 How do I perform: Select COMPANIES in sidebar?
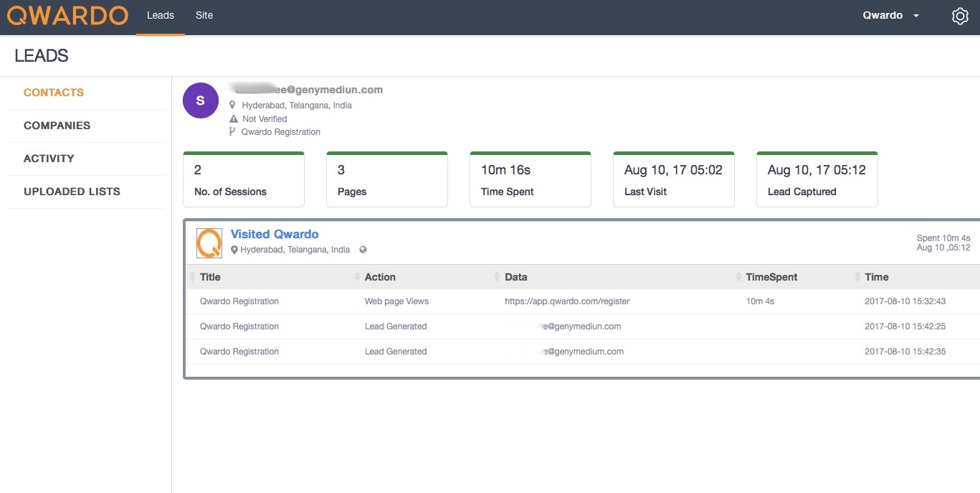click(x=57, y=126)
